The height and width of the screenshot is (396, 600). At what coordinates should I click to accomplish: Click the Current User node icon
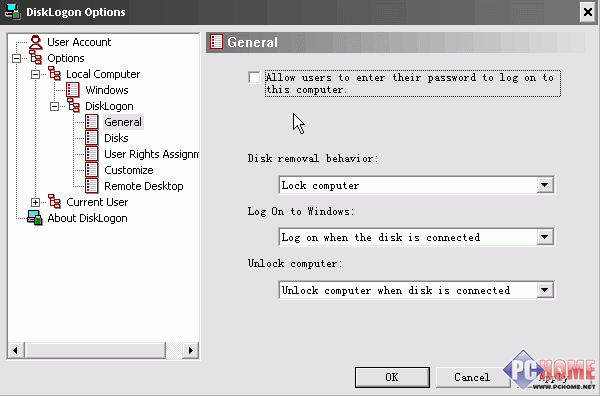(54, 202)
